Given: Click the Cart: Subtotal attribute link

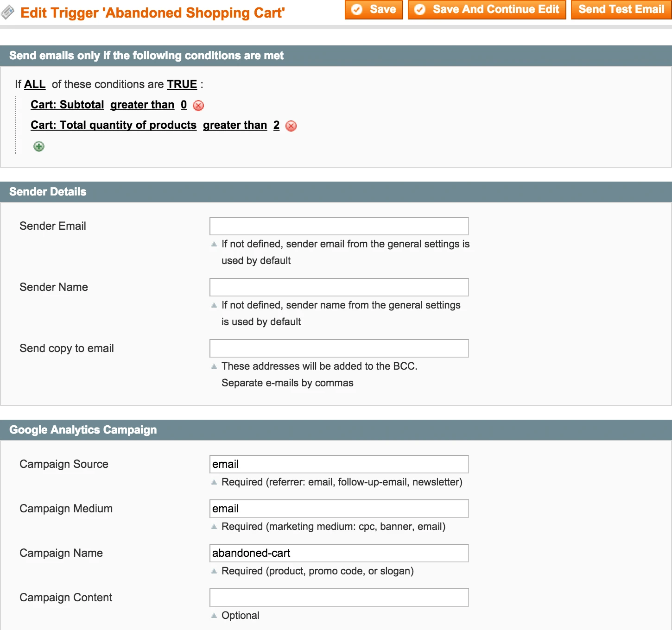Looking at the screenshot, I should (67, 105).
